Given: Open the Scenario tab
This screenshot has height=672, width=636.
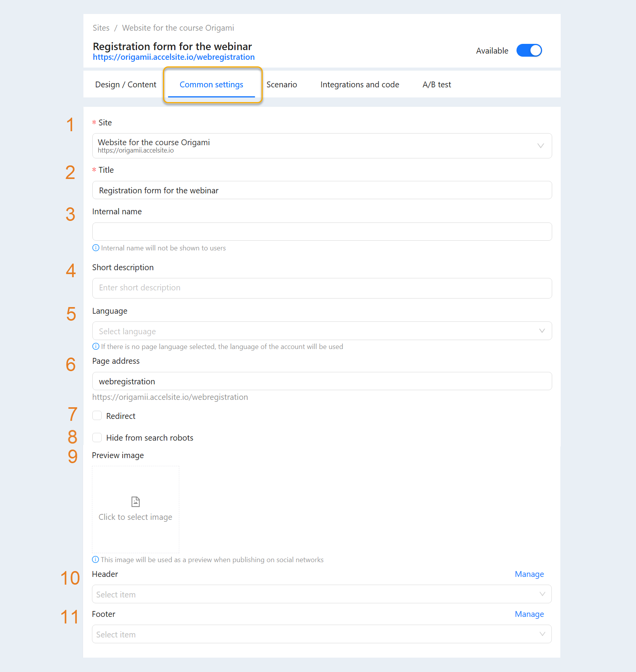Looking at the screenshot, I should 282,85.
